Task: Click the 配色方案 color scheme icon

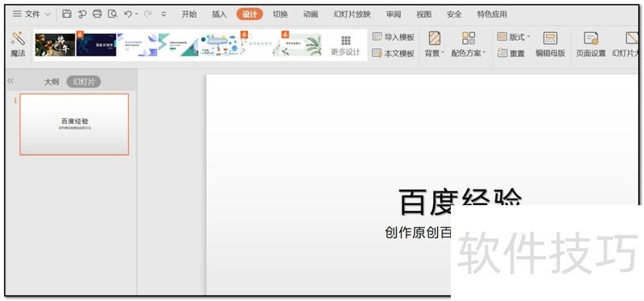Action: pyautogui.click(x=469, y=38)
